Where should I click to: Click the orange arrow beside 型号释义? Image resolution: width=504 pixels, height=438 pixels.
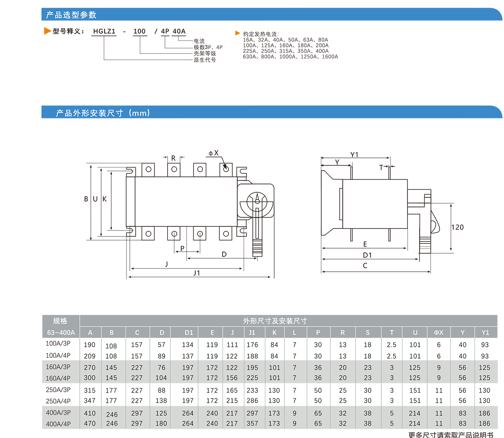tap(47, 31)
